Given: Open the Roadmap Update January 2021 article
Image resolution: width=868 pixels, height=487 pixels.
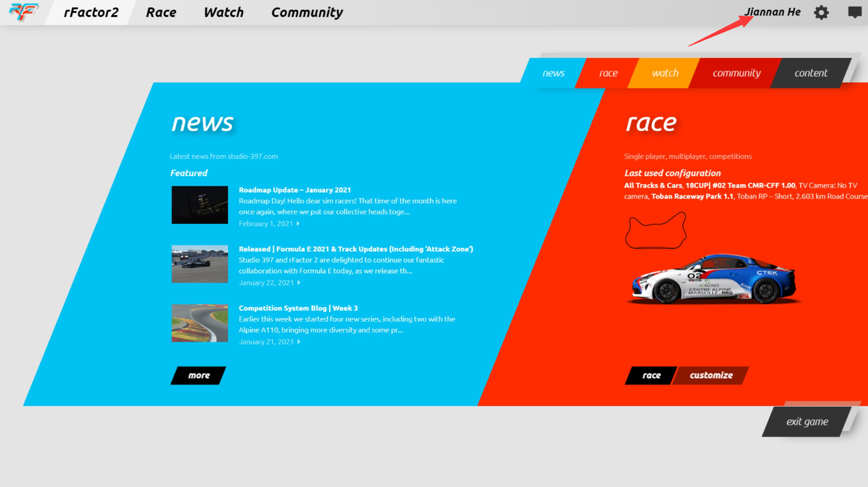Looking at the screenshot, I should (x=295, y=189).
